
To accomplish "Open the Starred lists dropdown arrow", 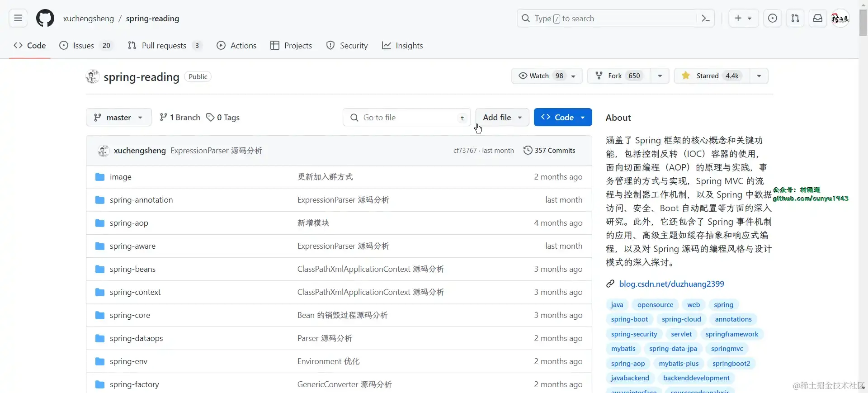I will (x=759, y=76).
